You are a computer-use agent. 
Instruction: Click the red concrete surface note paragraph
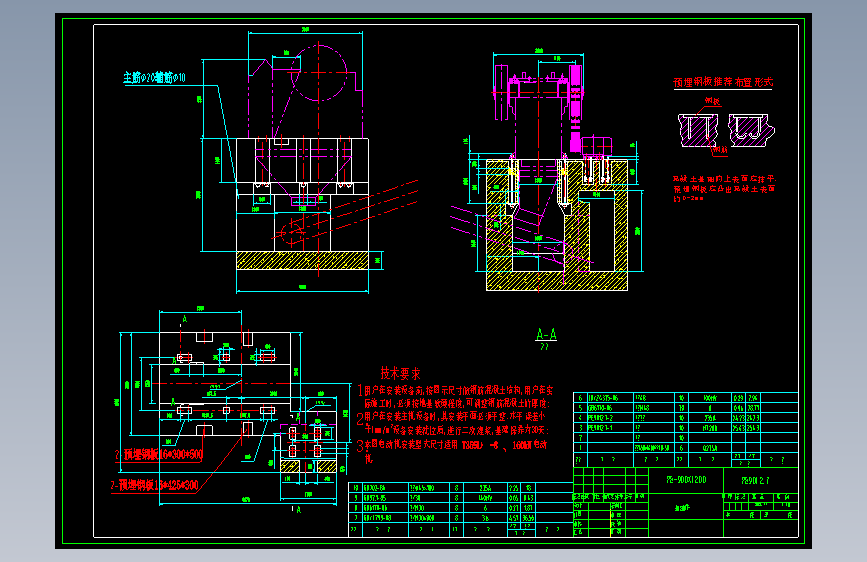pos(724,188)
